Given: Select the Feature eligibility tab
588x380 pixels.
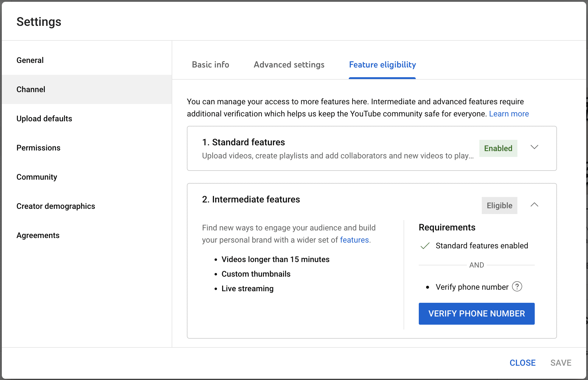Looking at the screenshot, I should [x=382, y=64].
